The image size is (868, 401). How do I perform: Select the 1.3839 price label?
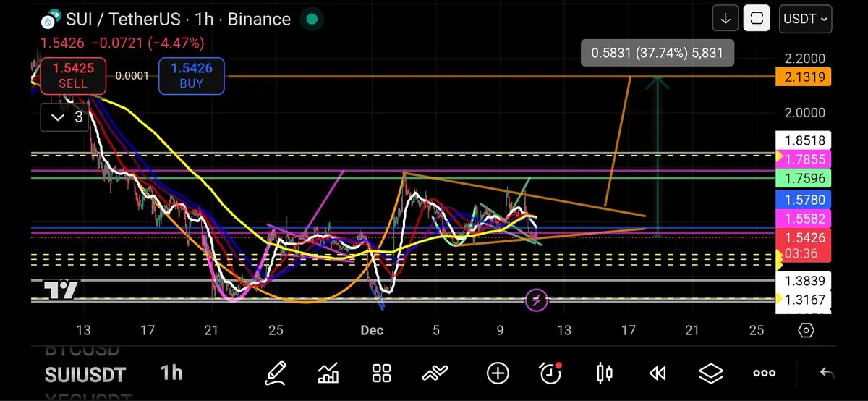point(802,281)
